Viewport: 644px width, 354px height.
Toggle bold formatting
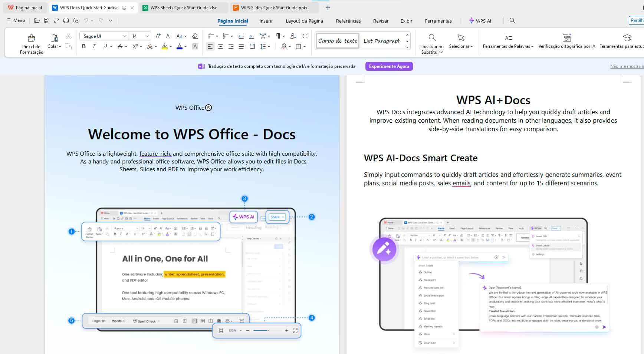click(x=84, y=46)
